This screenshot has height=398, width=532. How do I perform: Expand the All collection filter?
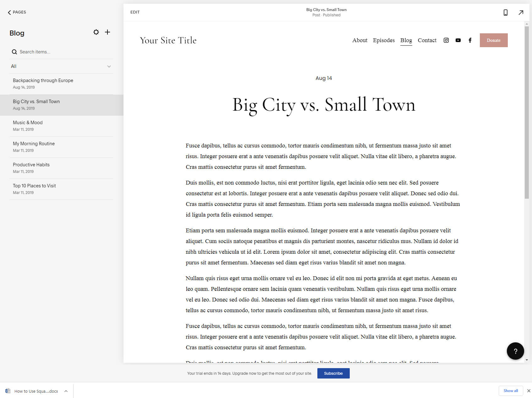coord(109,66)
